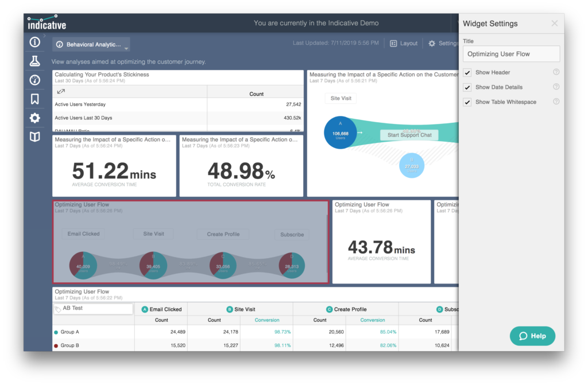Click the help icon beside Show Table Whitespace

[556, 101]
